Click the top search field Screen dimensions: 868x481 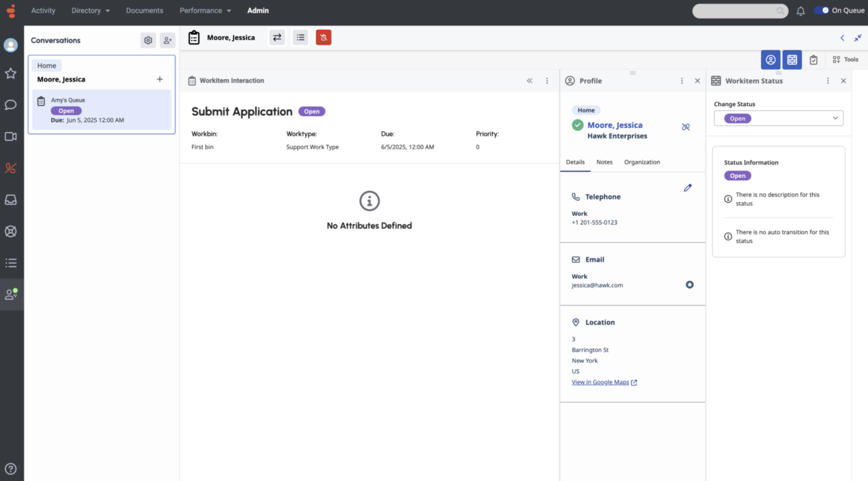point(736,11)
